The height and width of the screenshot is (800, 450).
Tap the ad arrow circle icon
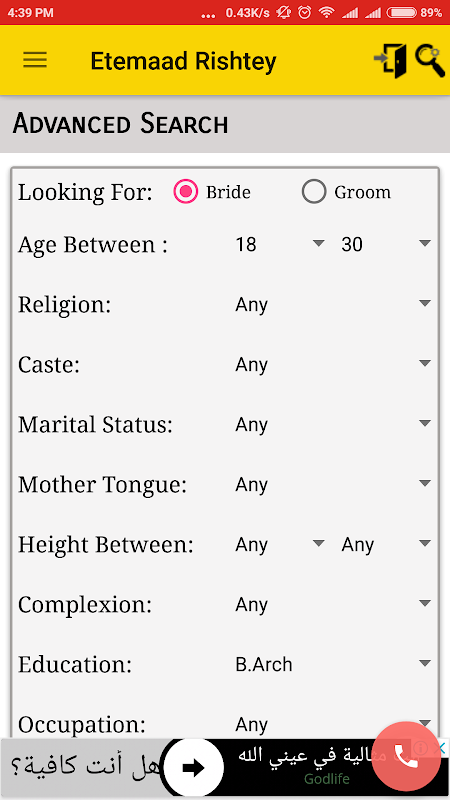[194, 768]
